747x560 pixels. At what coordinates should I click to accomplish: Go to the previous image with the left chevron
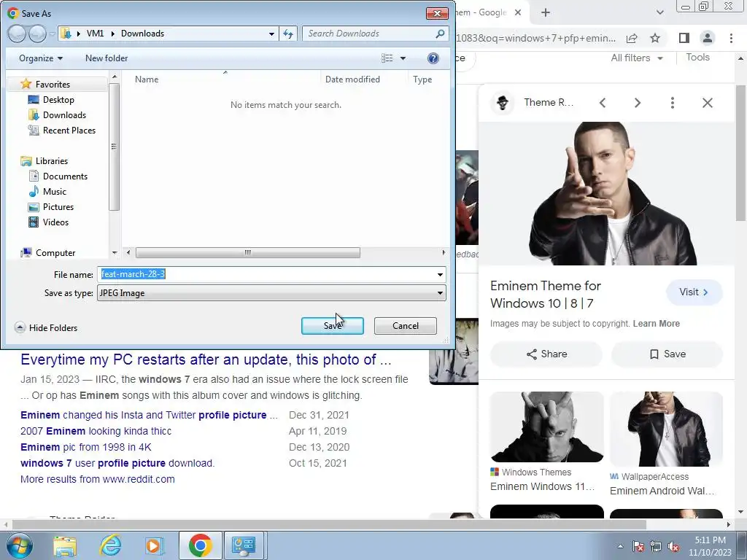point(603,102)
